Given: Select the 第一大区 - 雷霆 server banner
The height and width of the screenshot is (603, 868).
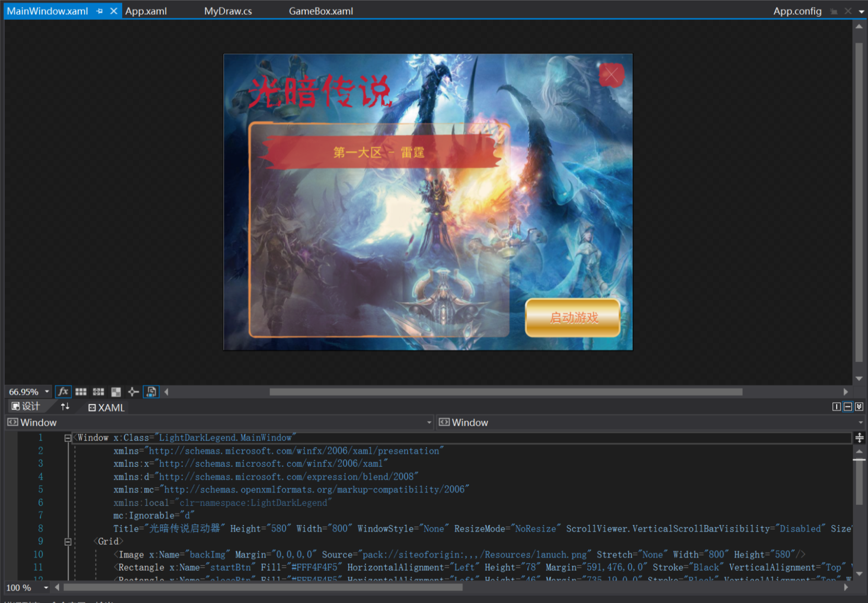Looking at the screenshot, I should click(379, 152).
